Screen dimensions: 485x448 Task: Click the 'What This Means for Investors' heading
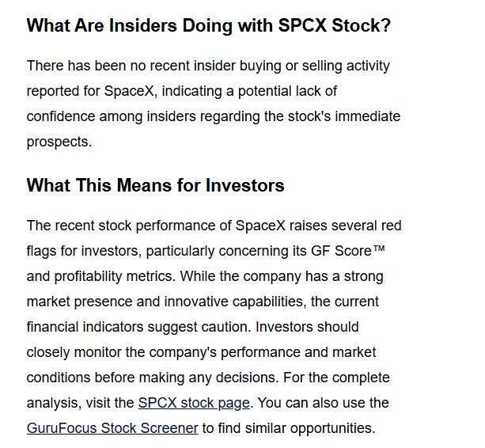coord(155,185)
